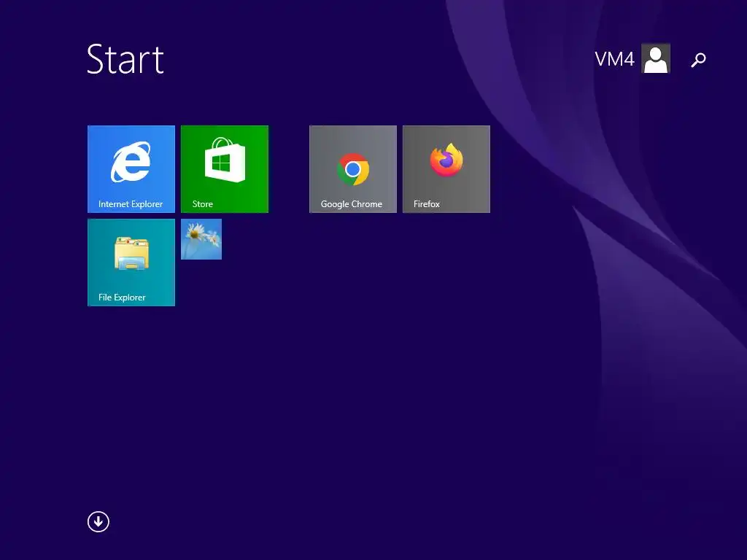Show all apps with the down arrow
747x560 pixels.
(x=98, y=521)
